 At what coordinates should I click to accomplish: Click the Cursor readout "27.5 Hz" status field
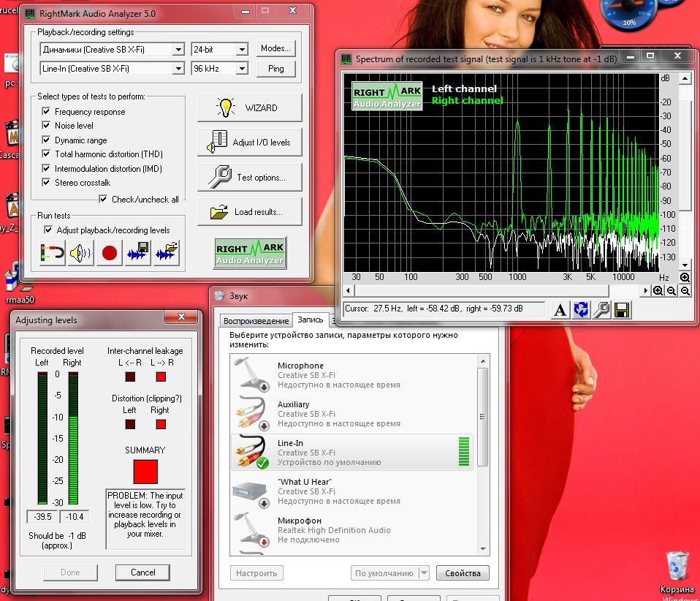point(444,309)
